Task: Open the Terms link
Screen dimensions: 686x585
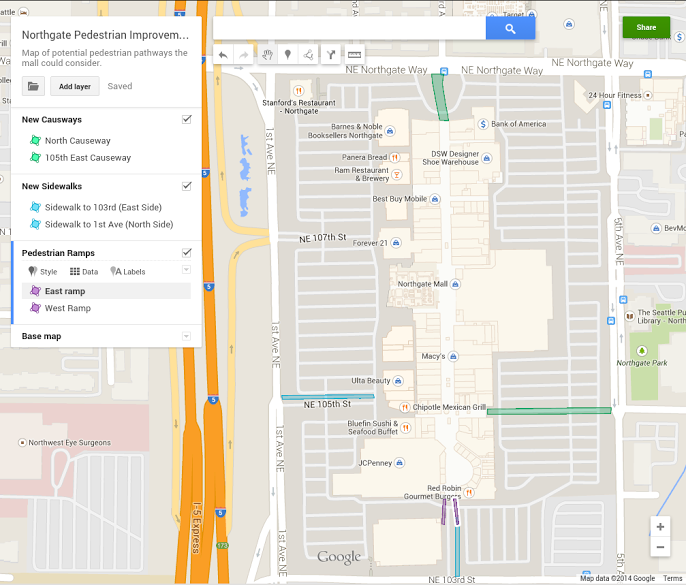Action: pyautogui.click(x=672, y=578)
